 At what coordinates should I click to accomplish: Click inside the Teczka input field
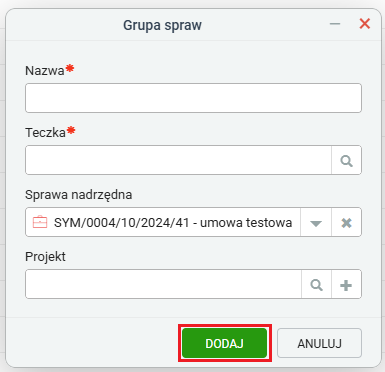pos(178,160)
